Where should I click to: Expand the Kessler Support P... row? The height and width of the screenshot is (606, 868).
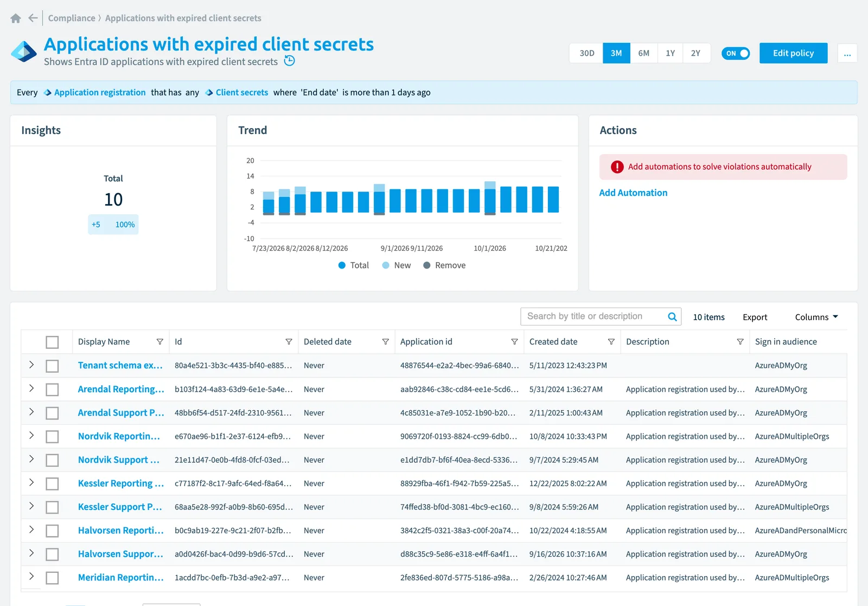coord(31,506)
